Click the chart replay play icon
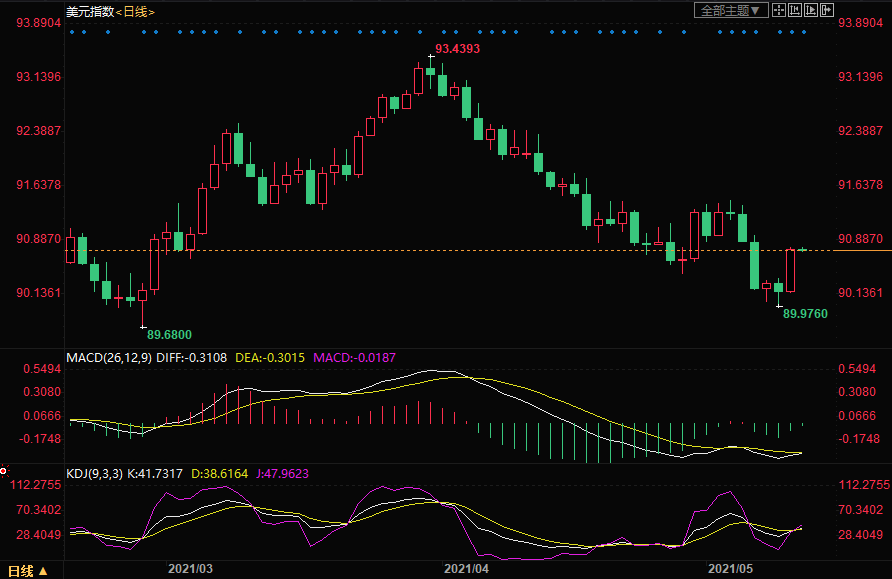Screen dimensions: 892x579 811,10
